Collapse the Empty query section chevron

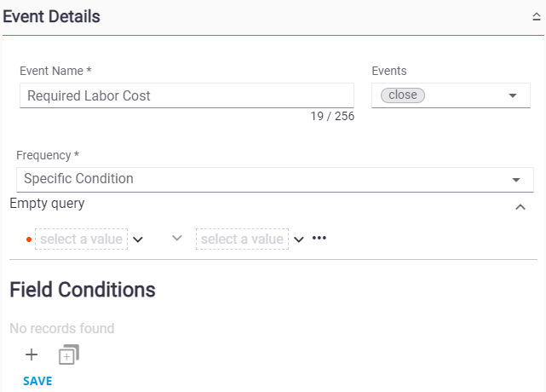pos(520,207)
